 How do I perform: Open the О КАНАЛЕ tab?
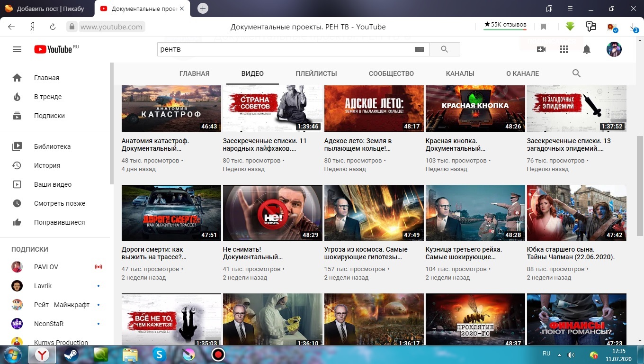pyautogui.click(x=522, y=73)
